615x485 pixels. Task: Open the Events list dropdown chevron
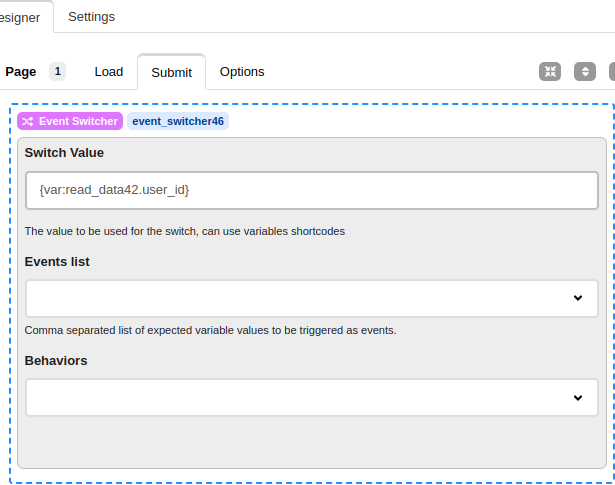click(578, 299)
